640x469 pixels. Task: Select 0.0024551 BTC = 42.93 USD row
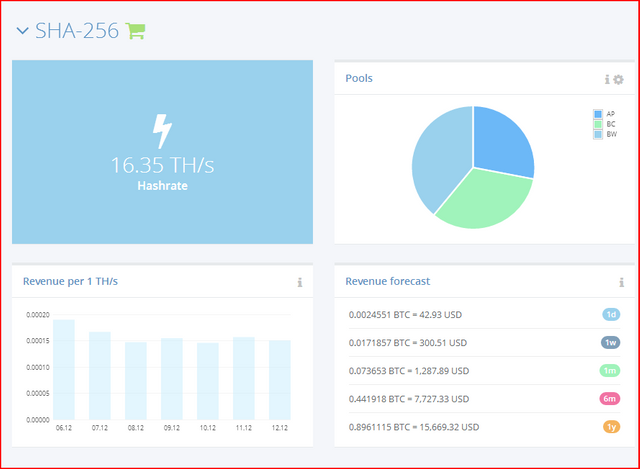click(x=484, y=315)
